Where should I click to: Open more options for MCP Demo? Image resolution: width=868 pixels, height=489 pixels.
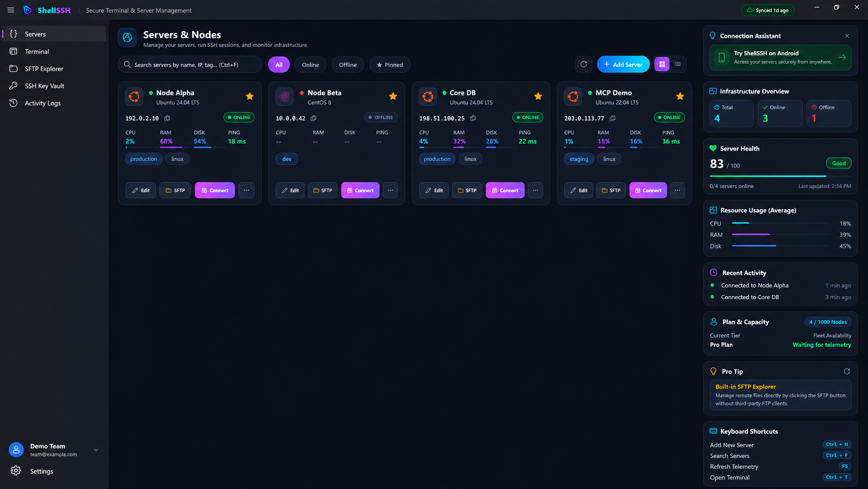[677, 190]
